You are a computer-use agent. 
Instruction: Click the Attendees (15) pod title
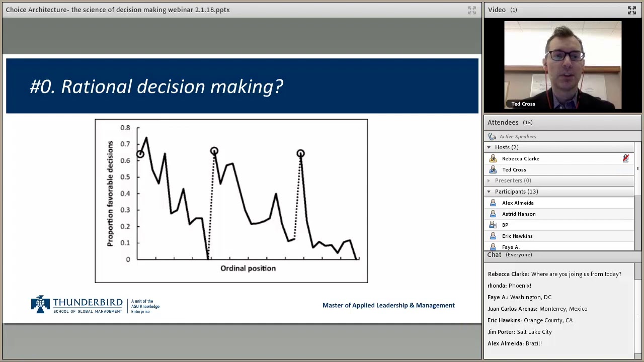pos(510,122)
